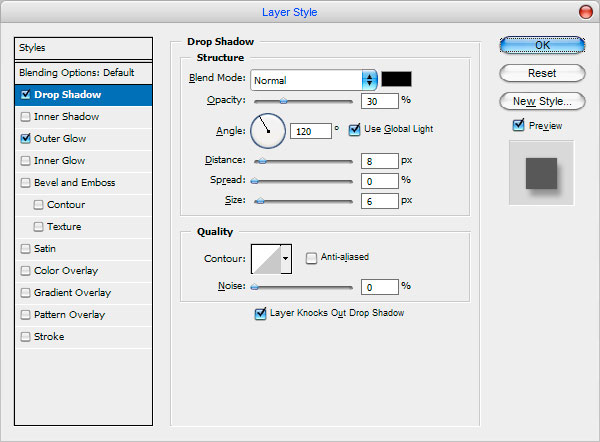600x442 pixels.
Task: Focus the Spread value field
Action: point(380,181)
